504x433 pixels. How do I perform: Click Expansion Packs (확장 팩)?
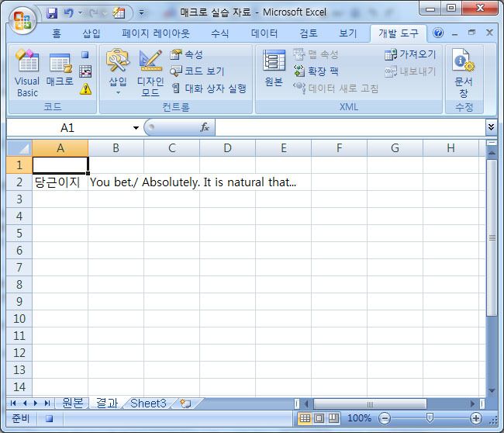pos(316,71)
